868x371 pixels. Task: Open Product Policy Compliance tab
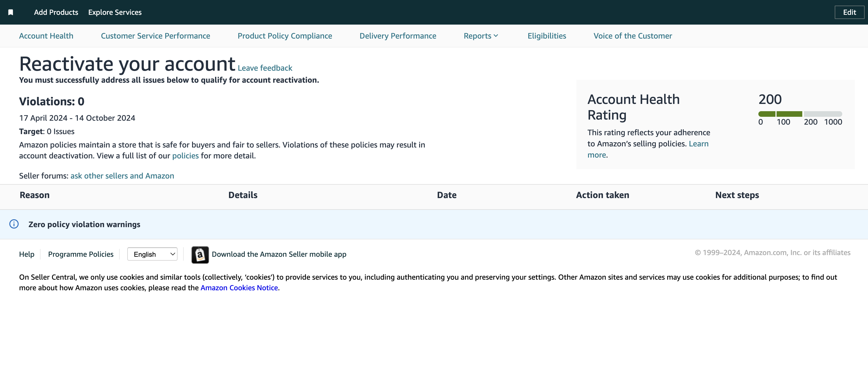(x=285, y=36)
